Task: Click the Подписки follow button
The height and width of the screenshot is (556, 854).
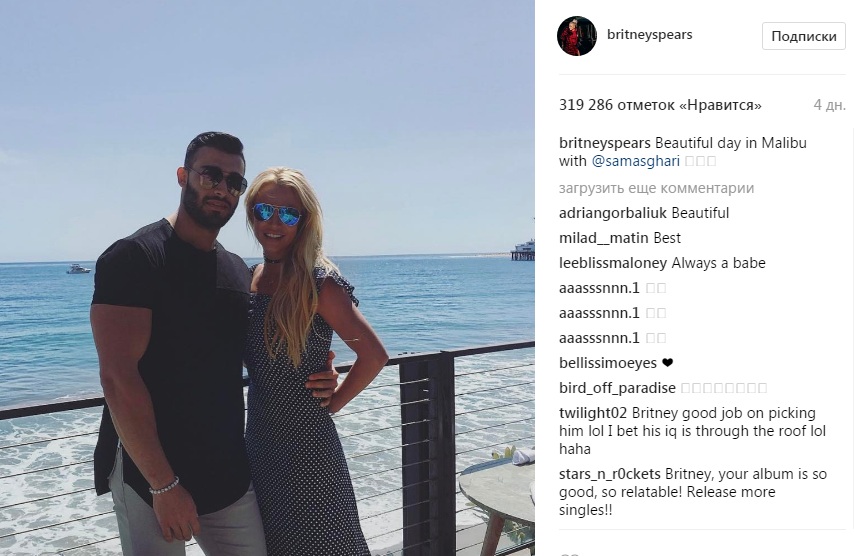Action: pyautogui.click(x=803, y=36)
